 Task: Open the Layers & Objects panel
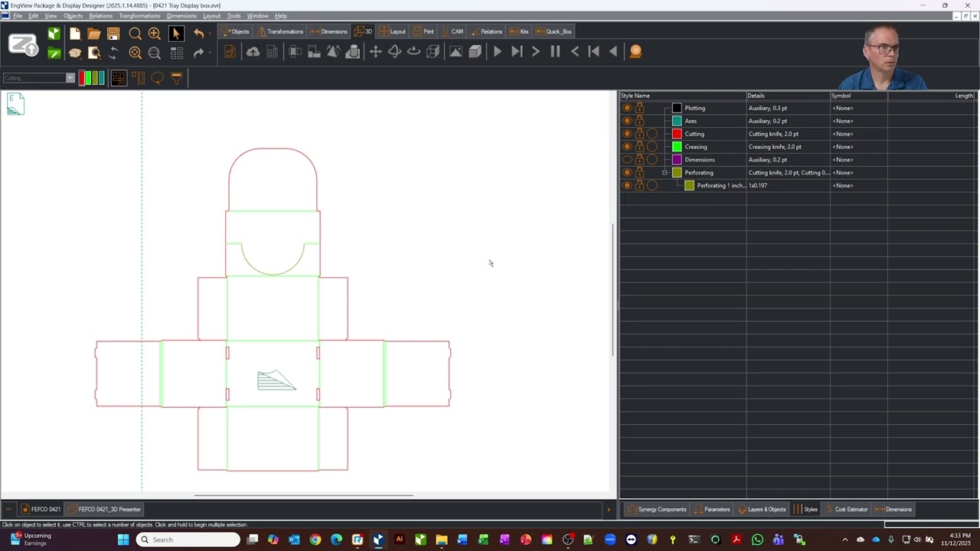pyautogui.click(x=762, y=509)
